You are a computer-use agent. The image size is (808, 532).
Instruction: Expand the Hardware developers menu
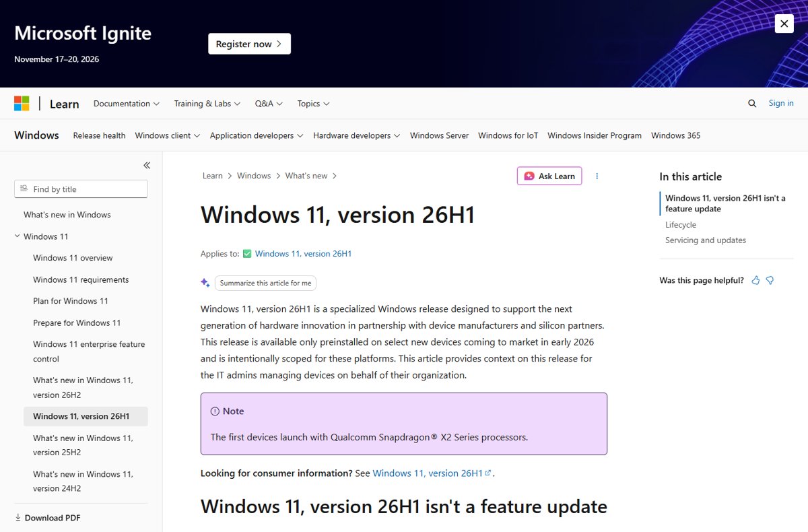(x=357, y=135)
